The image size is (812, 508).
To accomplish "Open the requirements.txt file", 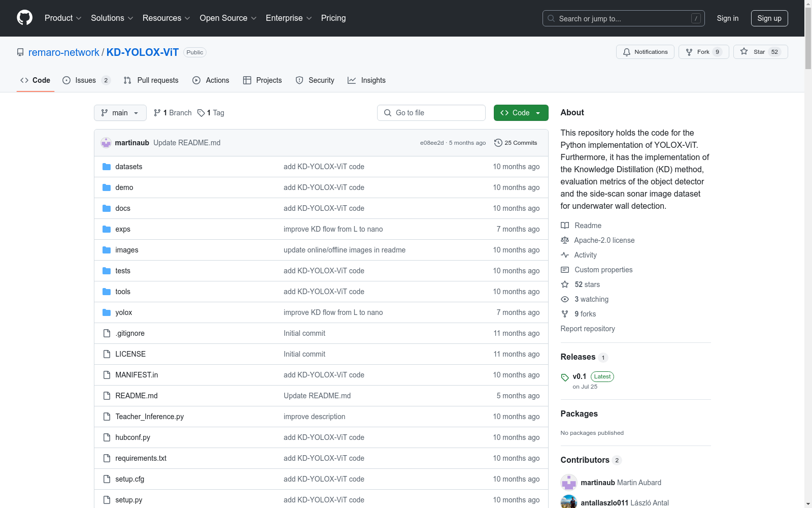I will 141,458.
